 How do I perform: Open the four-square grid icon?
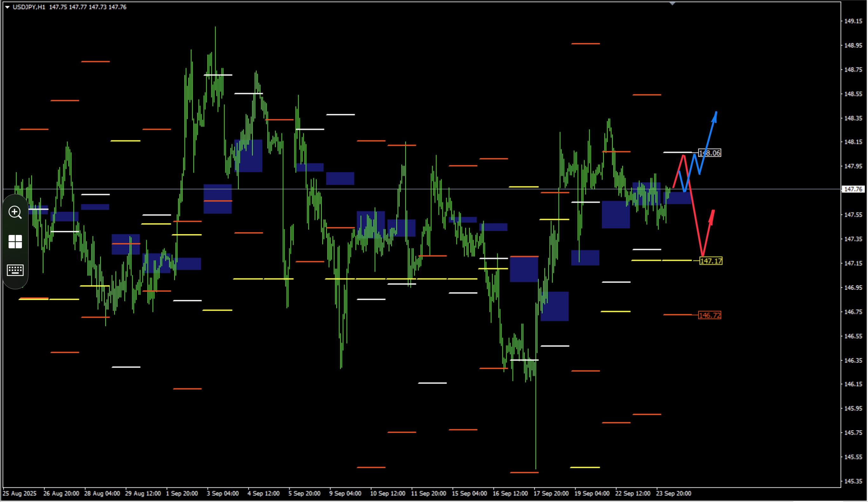[x=15, y=242]
